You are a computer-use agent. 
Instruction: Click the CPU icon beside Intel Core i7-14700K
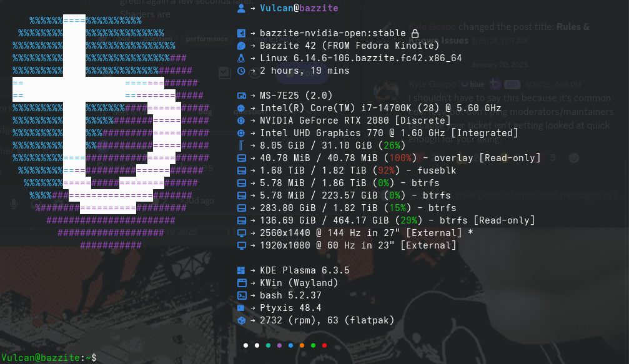click(241, 108)
